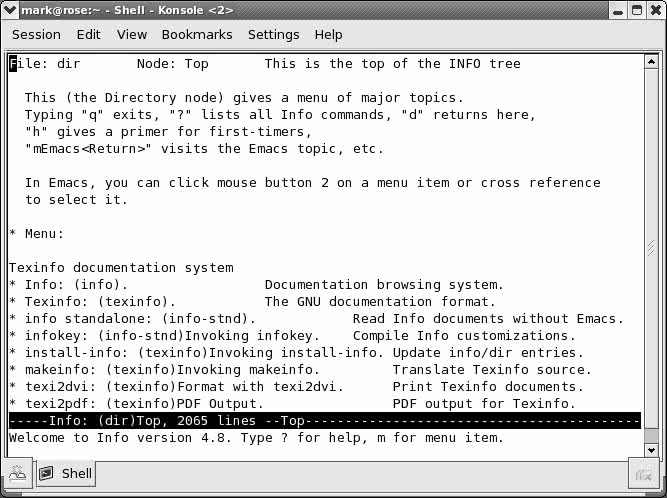667x498 pixels.
Task: Click 'Update info/dir entries.' description
Action: click(x=488, y=353)
